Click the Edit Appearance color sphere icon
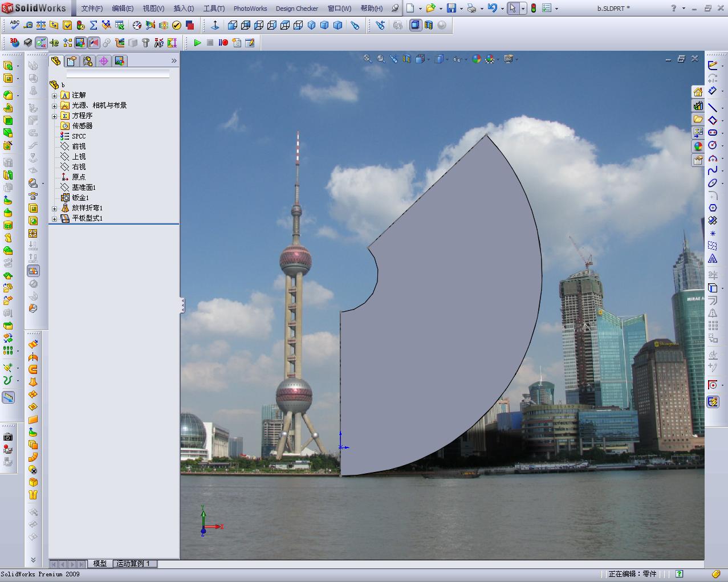The width and height of the screenshot is (728, 582). (476, 59)
